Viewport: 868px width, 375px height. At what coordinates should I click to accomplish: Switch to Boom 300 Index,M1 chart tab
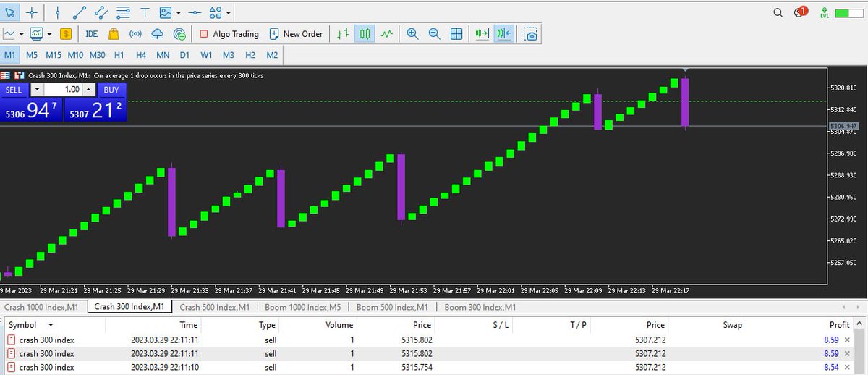tap(480, 307)
